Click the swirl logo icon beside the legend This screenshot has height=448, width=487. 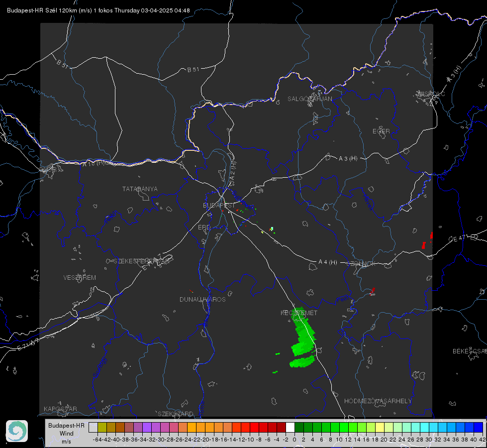tap(17, 431)
